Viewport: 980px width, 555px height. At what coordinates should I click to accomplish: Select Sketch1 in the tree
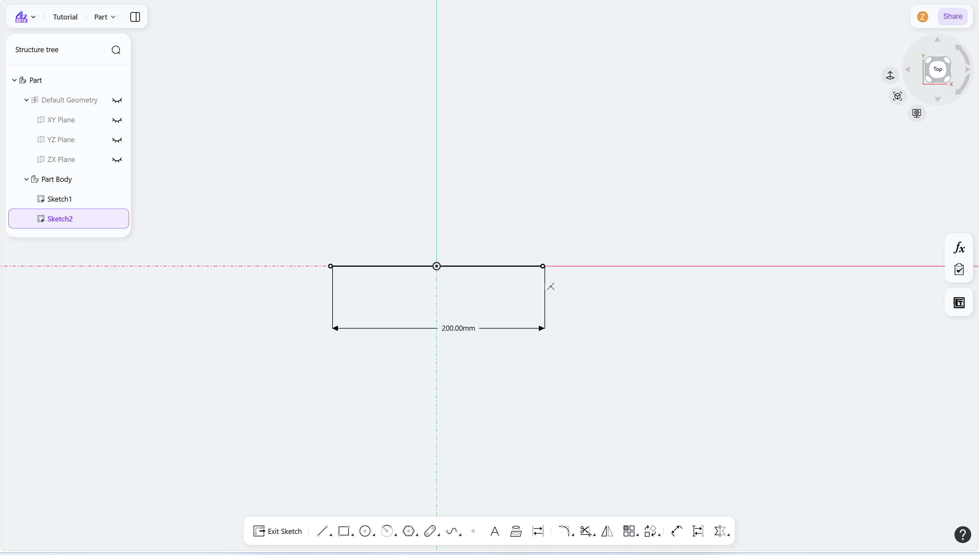coord(69,199)
